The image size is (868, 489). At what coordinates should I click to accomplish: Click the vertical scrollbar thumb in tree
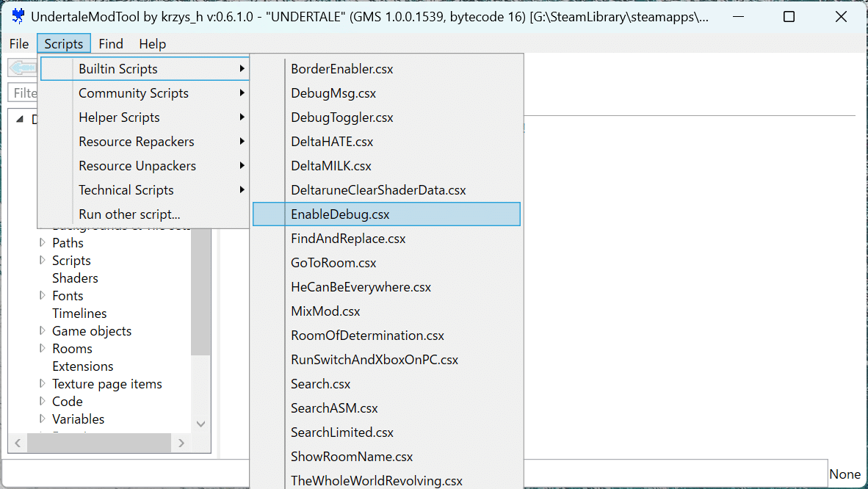click(201, 291)
